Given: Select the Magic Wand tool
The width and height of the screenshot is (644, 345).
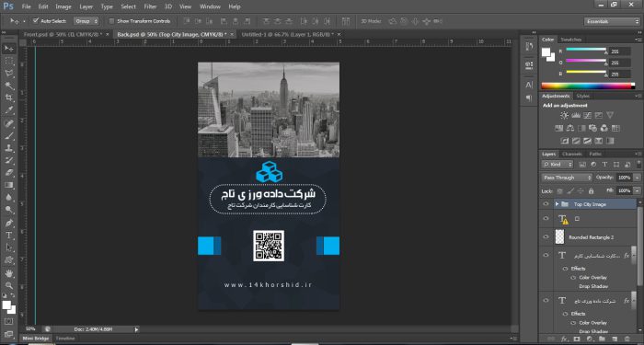Looking at the screenshot, I should point(8,86).
